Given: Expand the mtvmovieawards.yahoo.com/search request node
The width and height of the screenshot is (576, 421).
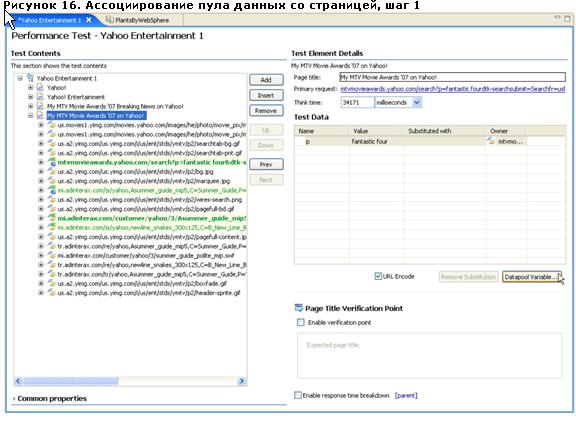Looking at the screenshot, I should point(41,162).
